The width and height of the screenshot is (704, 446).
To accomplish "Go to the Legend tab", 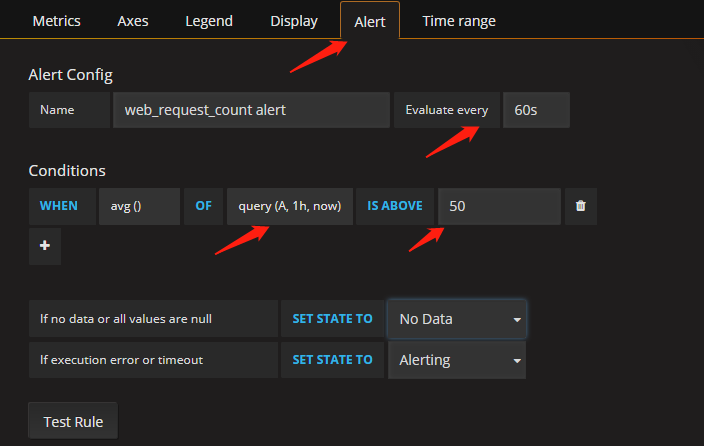I will pyautogui.click(x=209, y=21).
